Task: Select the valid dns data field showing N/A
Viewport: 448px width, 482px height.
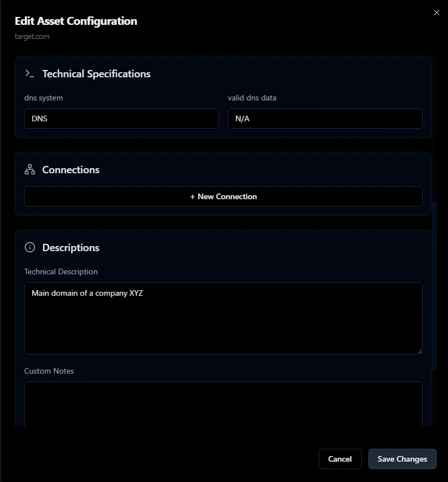Action: pyautogui.click(x=325, y=119)
